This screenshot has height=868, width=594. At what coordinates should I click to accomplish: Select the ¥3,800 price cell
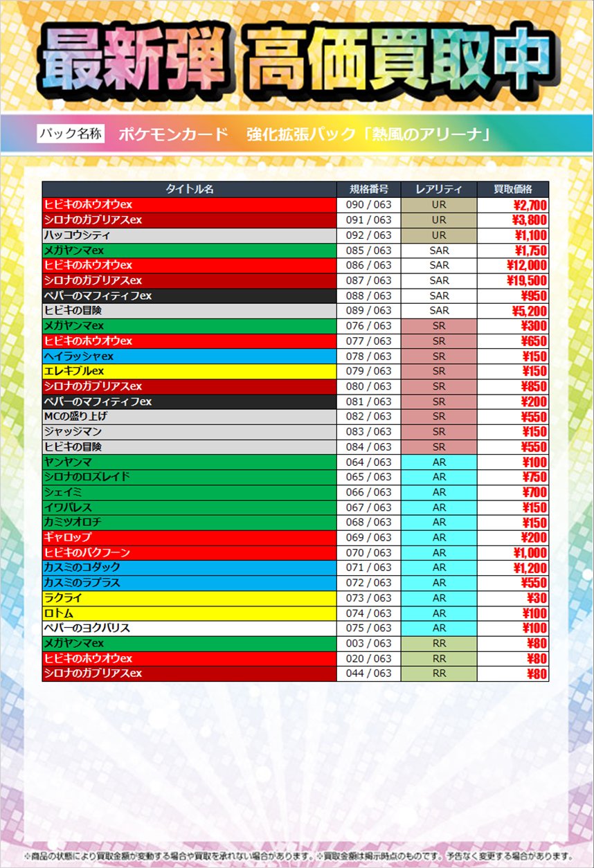point(513,220)
